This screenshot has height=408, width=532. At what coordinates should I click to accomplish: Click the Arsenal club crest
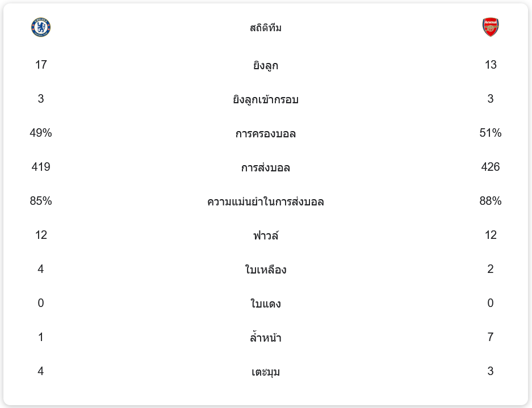click(491, 27)
